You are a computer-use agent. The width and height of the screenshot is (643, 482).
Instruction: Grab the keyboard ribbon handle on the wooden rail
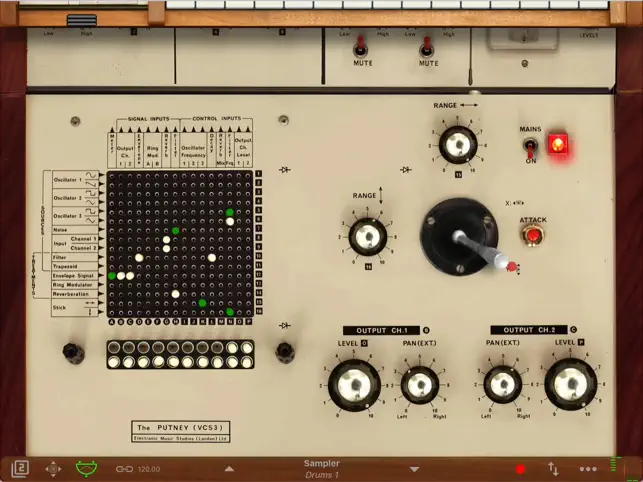point(82,20)
